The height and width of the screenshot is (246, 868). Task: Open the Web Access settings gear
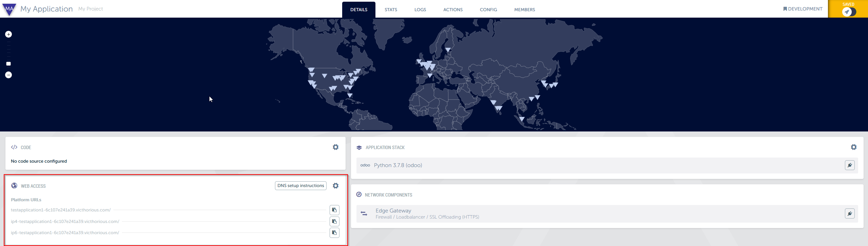coord(335,186)
